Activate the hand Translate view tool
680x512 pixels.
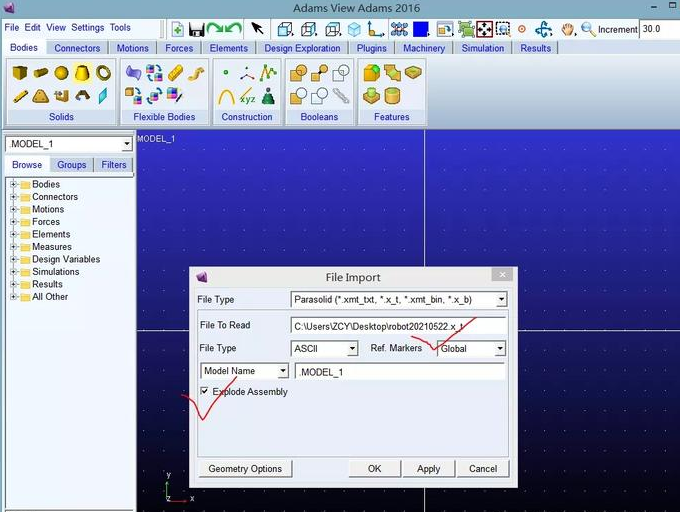[x=567, y=29]
